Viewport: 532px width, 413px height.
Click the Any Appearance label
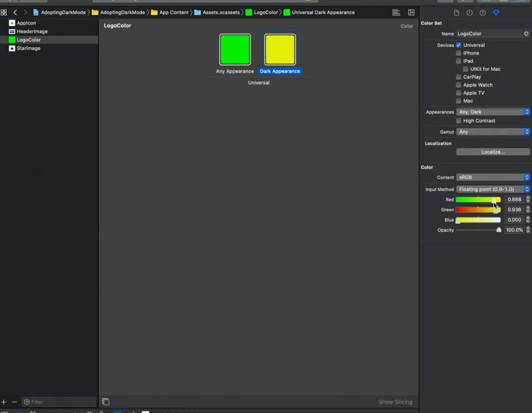pos(235,71)
